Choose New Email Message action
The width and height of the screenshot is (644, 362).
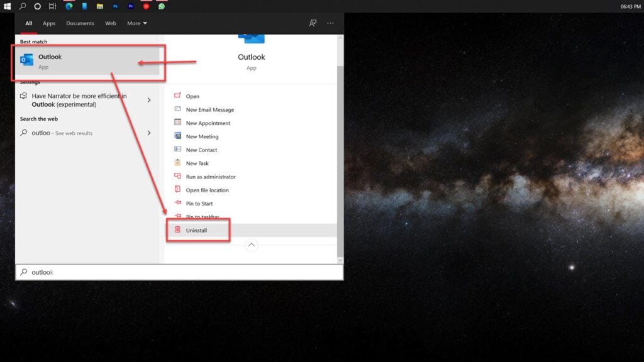(210, 110)
